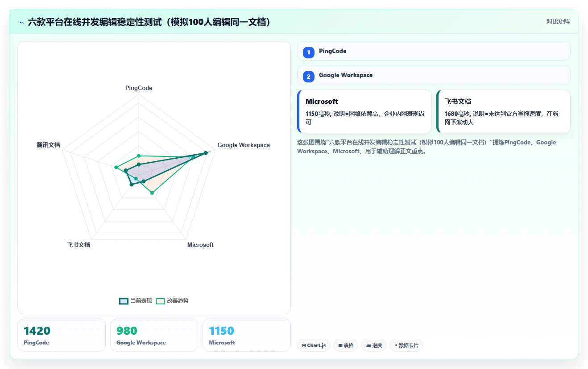Click the 腾讯文档 radar axis label

coord(48,145)
